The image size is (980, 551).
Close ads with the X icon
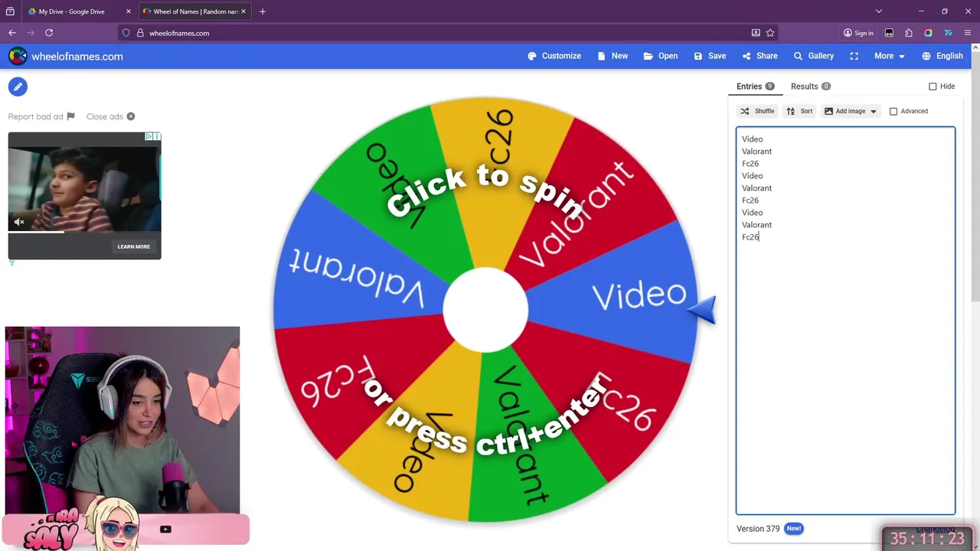(x=131, y=116)
